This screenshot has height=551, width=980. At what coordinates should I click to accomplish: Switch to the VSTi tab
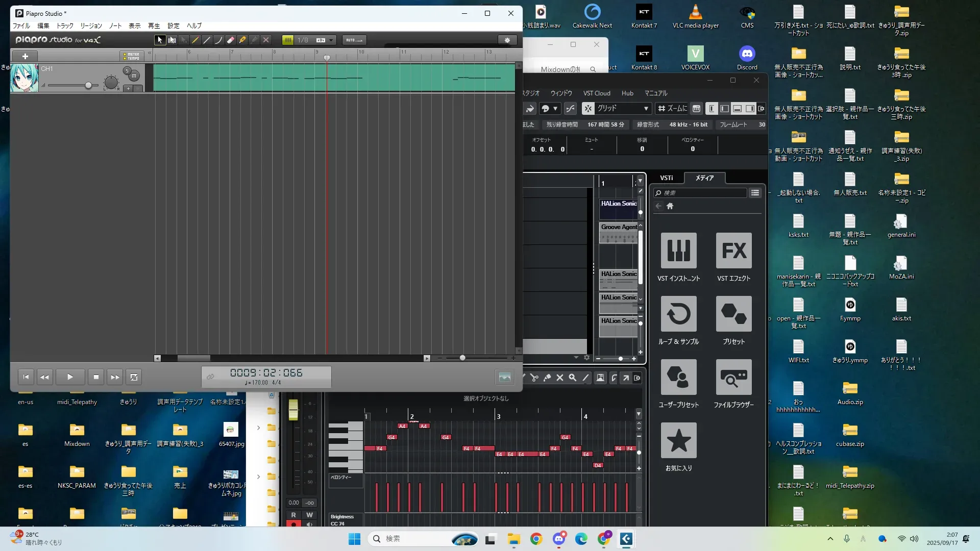666,178
